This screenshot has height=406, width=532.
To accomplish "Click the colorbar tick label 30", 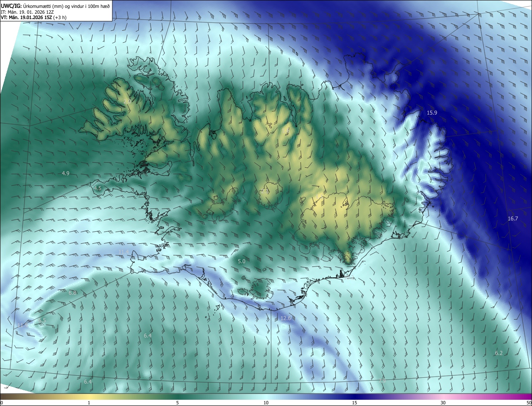I will (x=443, y=403).
